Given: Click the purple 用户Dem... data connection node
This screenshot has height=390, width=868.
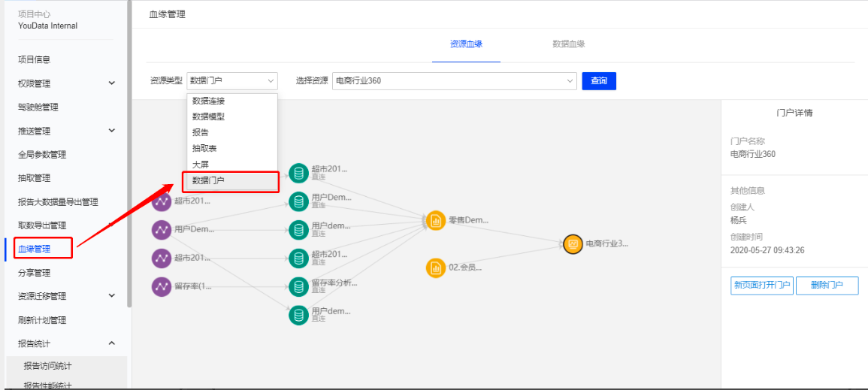Looking at the screenshot, I should click(162, 230).
